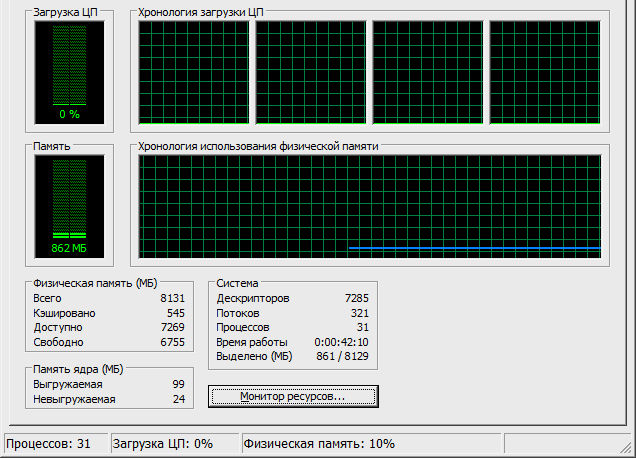Select the Свободно value 6755
Viewport: 636px width, 458px height.
click(172, 342)
